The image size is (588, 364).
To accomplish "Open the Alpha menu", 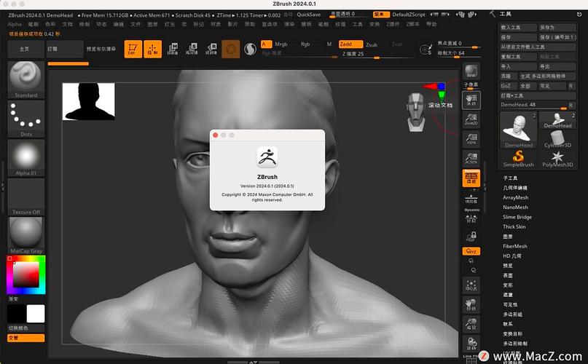I will [15, 24].
